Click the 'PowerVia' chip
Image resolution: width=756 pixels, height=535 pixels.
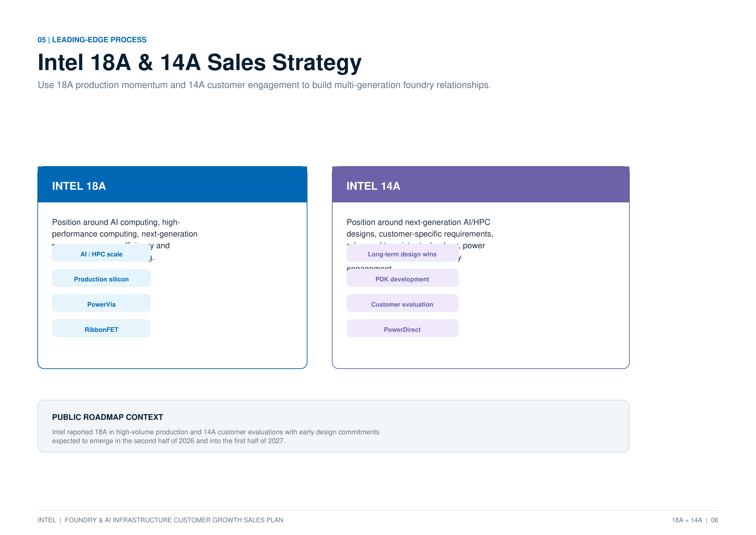point(102,303)
